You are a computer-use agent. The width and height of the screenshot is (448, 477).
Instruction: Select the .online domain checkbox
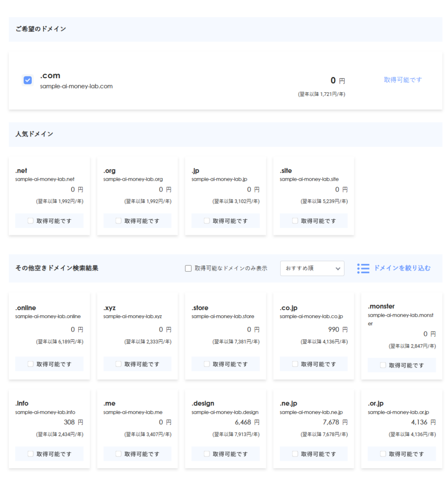[31, 364]
